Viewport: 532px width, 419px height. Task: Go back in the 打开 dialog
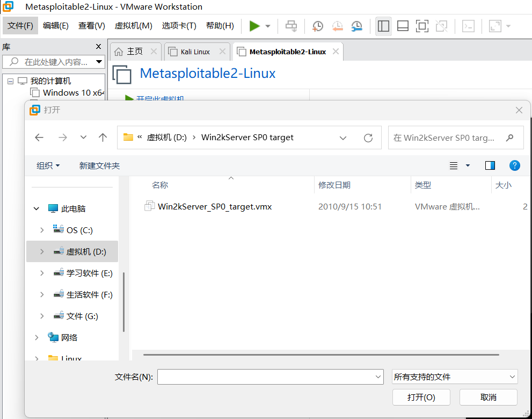pos(39,138)
